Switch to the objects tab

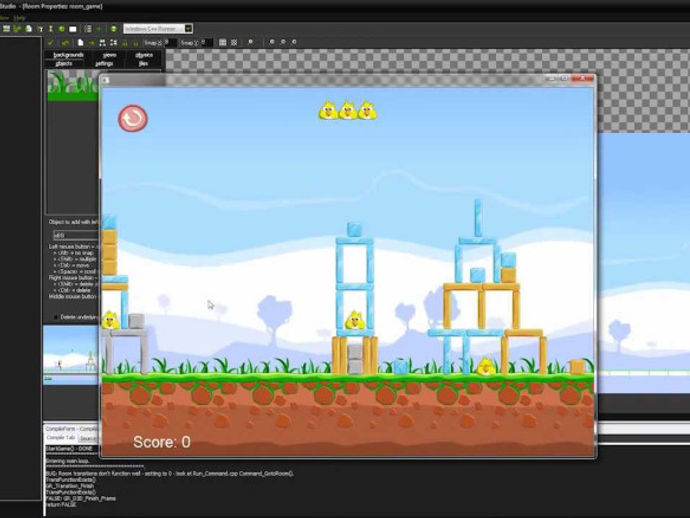64,64
